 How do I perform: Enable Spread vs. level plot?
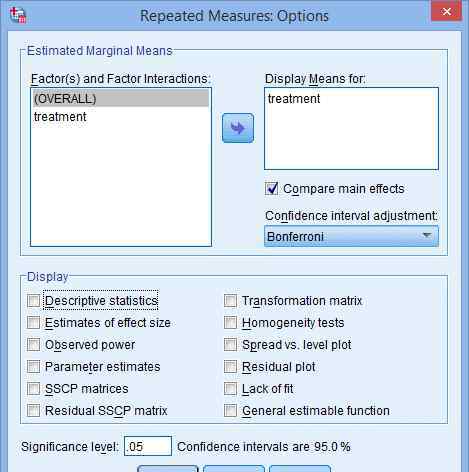[x=230, y=345]
